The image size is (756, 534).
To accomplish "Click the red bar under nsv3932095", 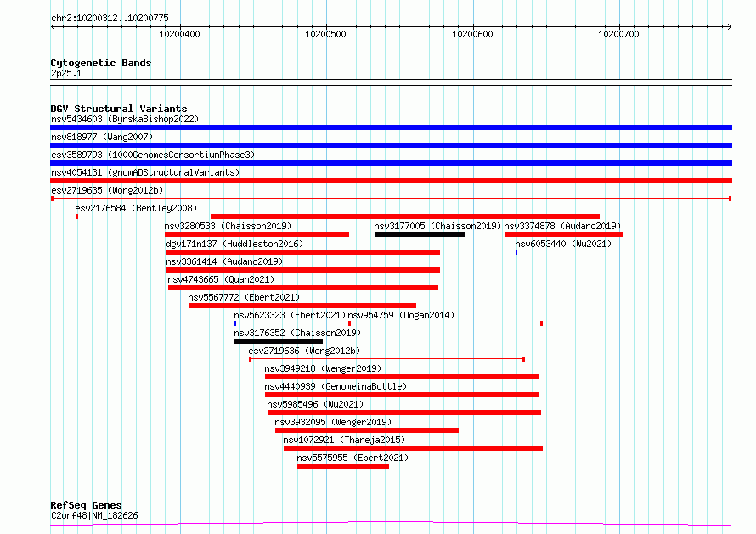I will (x=367, y=430).
